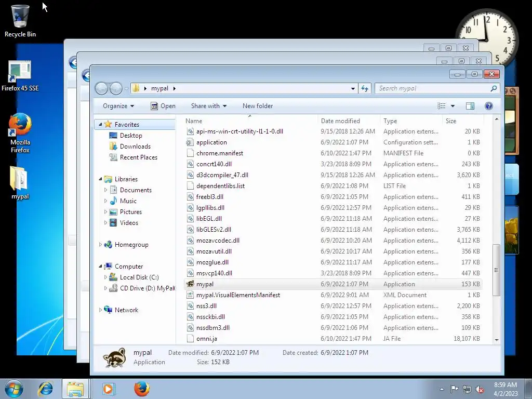This screenshot has height=399, width=532.
Task: Click the search magnifier icon
Action: tap(494, 88)
